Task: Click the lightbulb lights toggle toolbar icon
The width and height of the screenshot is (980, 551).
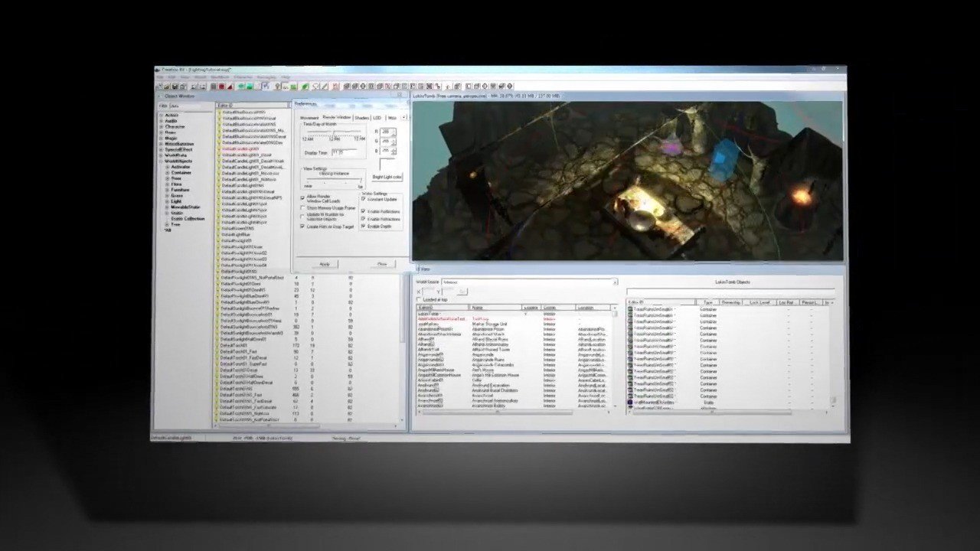Action: (277, 86)
